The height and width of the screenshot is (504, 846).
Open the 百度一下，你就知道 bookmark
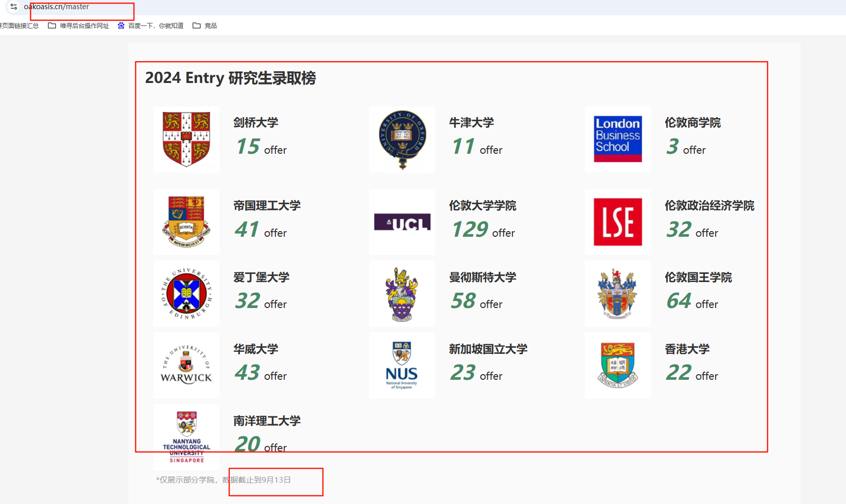point(150,25)
